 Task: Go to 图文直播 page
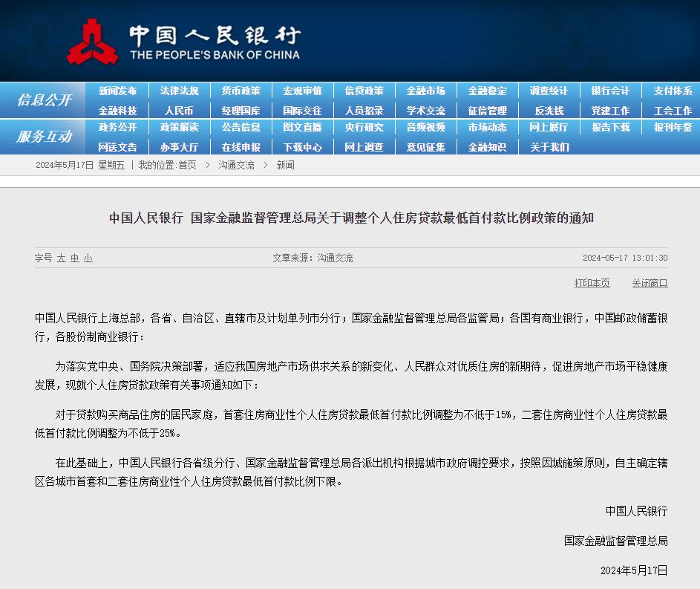302,127
